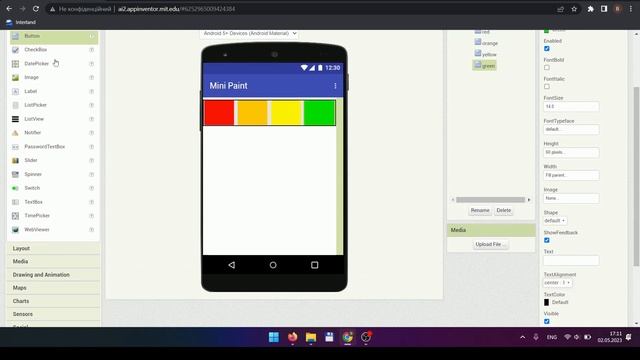640x360 pixels.
Task: Click the FontSize input field
Action: (x=571, y=107)
